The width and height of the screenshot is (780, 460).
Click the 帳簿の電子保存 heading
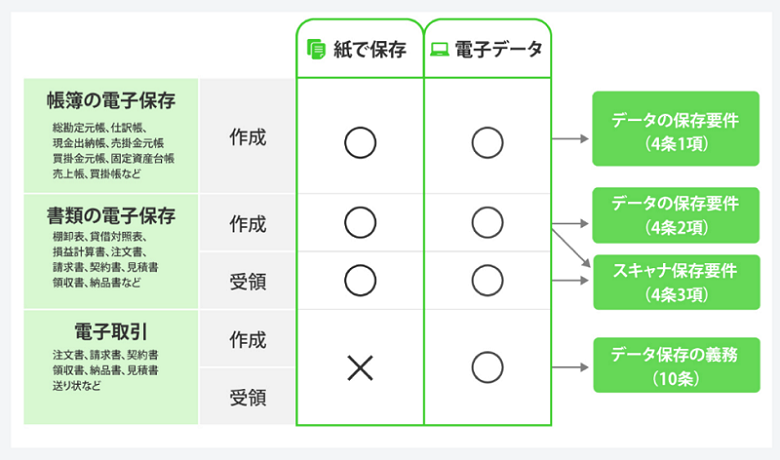[x=111, y=101]
